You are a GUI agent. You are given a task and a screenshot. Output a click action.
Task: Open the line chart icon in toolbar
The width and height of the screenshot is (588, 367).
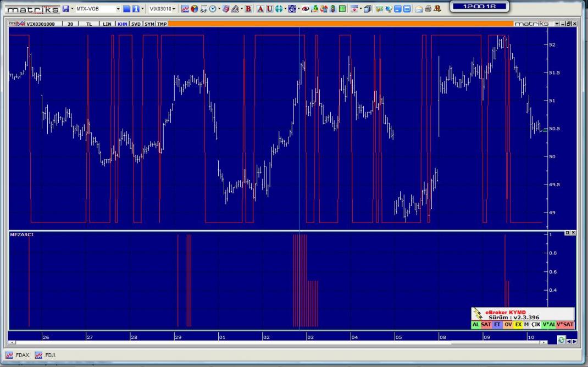pyautogui.click(x=185, y=9)
